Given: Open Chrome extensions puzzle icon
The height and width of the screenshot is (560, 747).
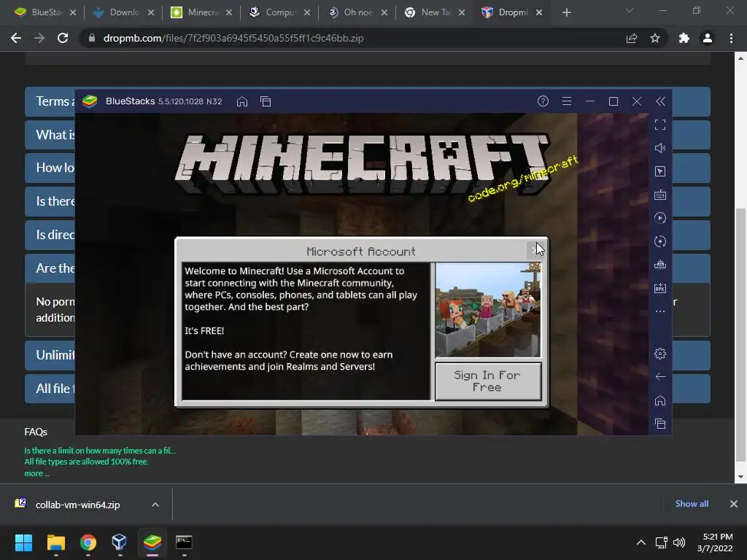Looking at the screenshot, I should (x=684, y=38).
